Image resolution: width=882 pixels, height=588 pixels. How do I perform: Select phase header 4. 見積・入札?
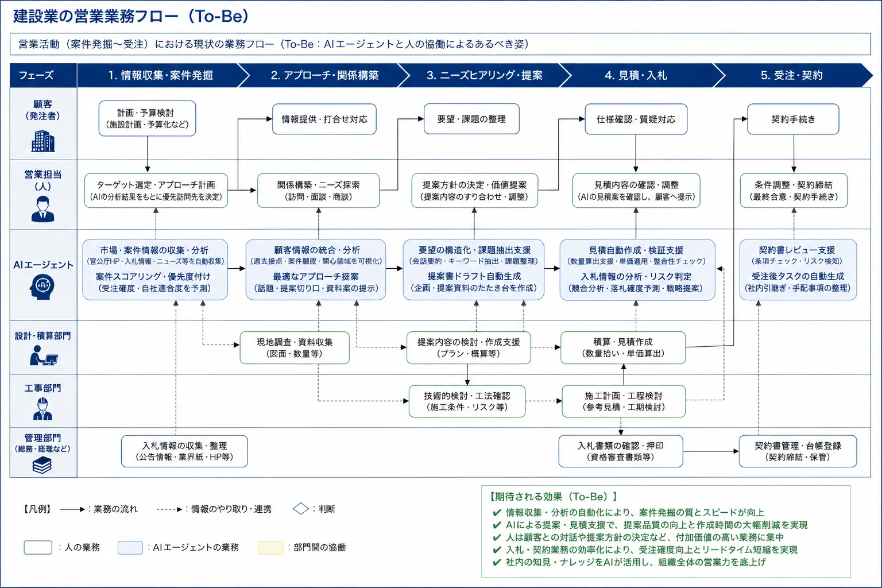(x=636, y=75)
